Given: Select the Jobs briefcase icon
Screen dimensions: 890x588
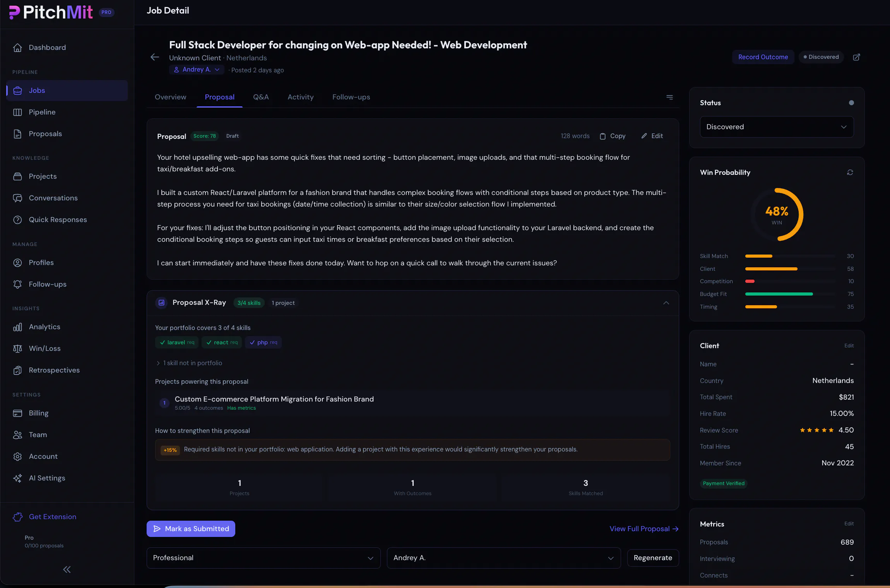Looking at the screenshot, I should [17, 91].
